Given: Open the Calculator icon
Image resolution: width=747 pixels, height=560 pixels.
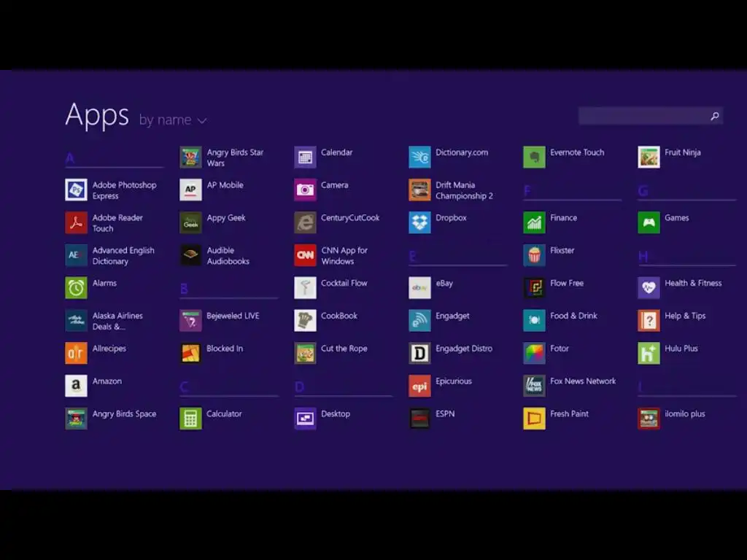Looking at the screenshot, I should (190, 419).
